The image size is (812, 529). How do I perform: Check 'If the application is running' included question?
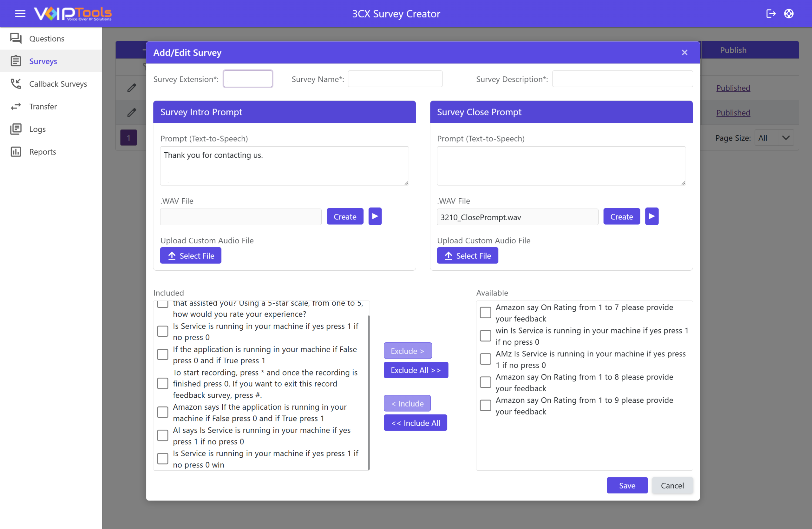(x=163, y=354)
